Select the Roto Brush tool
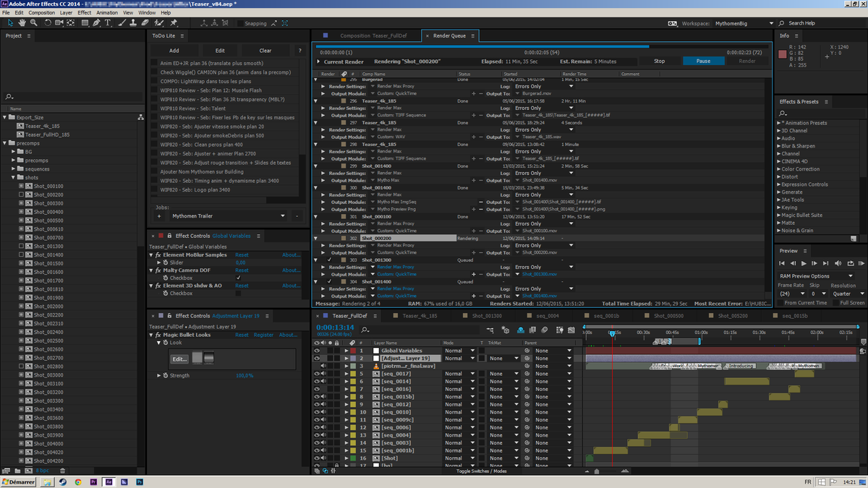The image size is (868, 488). tap(157, 24)
